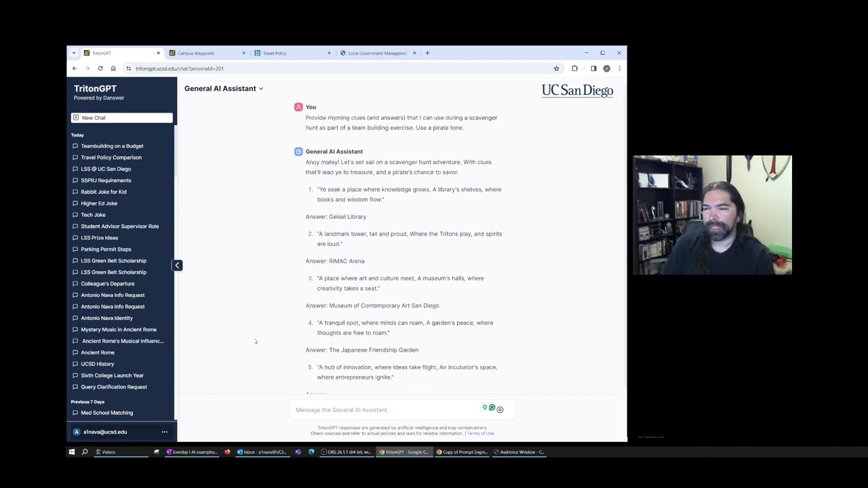Click the send message icon
868x488 pixels.
pos(500,409)
